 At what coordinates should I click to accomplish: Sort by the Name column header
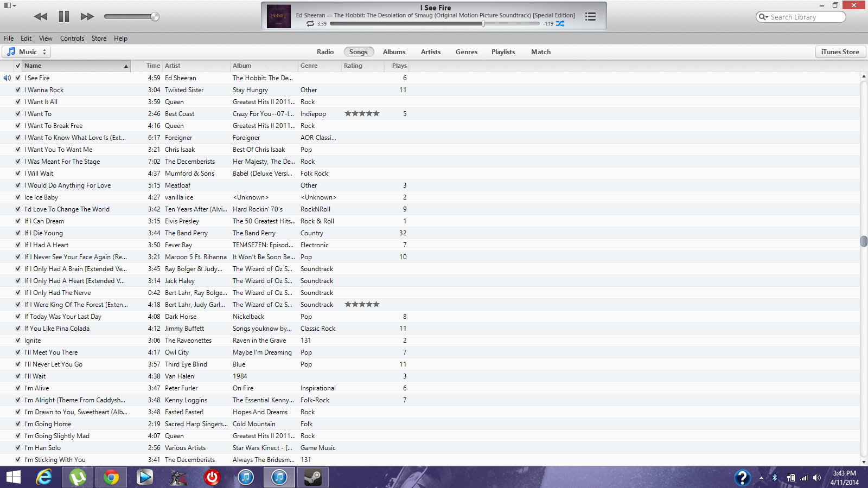[x=76, y=66]
